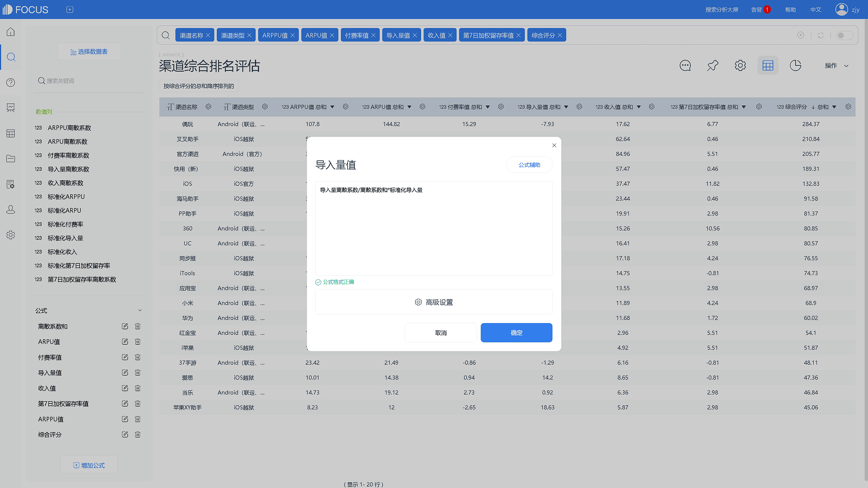Viewport: 868px width, 488px height.
Task: Open the zjy user account menu
Action: click(x=848, y=9)
